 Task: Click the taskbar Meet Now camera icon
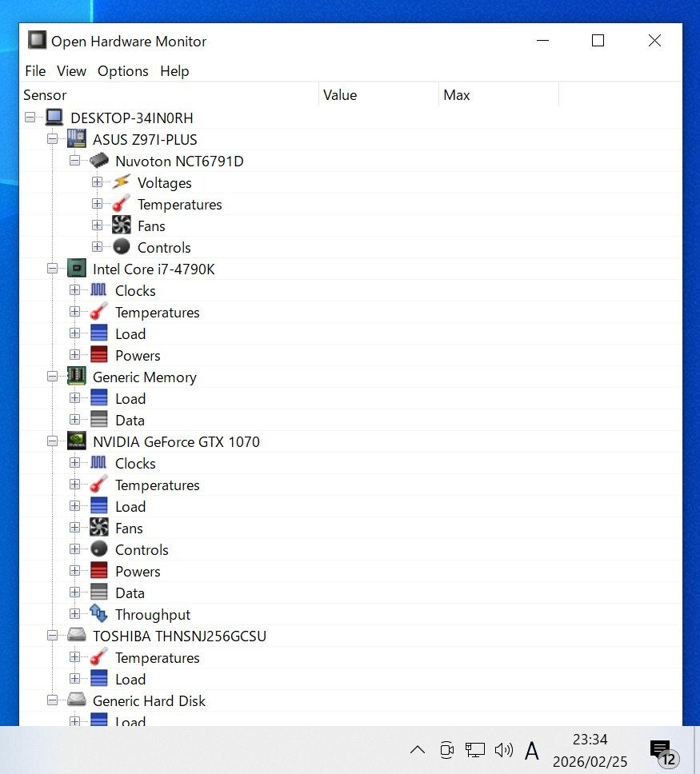(446, 750)
